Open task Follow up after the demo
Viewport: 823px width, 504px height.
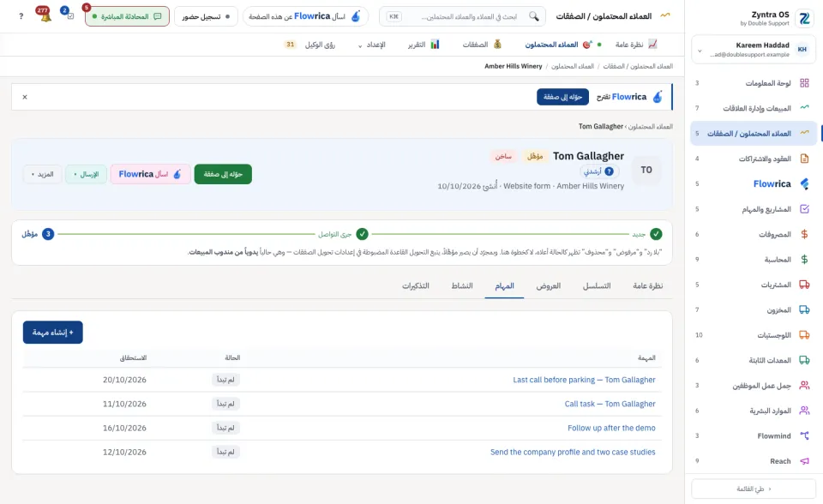(611, 428)
